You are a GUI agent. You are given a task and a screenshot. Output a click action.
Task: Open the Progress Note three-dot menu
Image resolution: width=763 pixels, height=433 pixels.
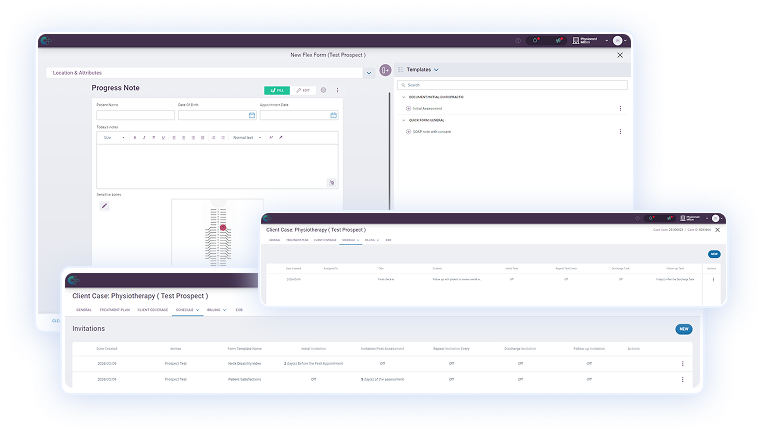coord(337,90)
